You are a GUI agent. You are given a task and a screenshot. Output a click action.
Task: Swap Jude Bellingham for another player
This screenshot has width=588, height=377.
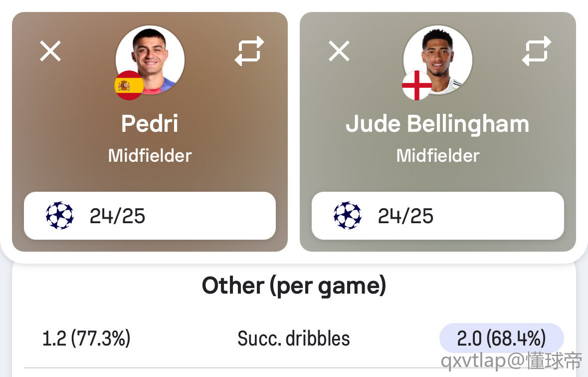coord(537,51)
